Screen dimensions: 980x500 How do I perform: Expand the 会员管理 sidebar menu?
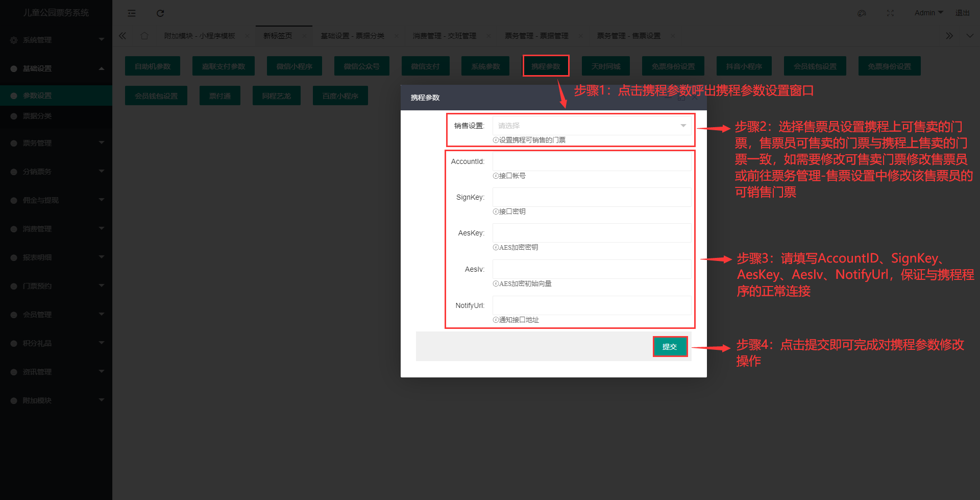(56, 315)
